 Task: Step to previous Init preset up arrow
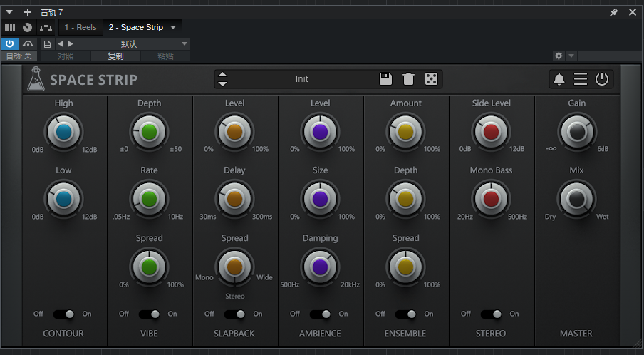222,74
